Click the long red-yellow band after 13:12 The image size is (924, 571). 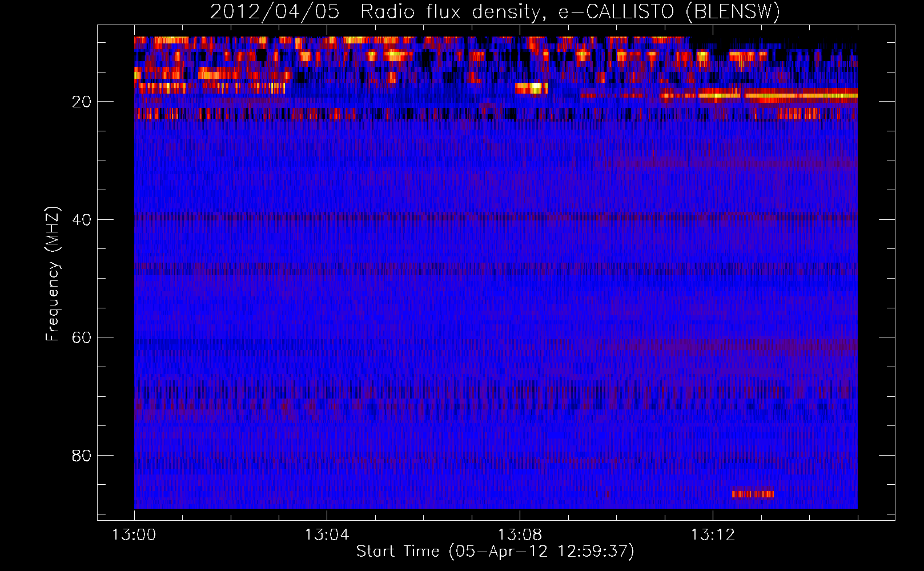pos(801,94)
